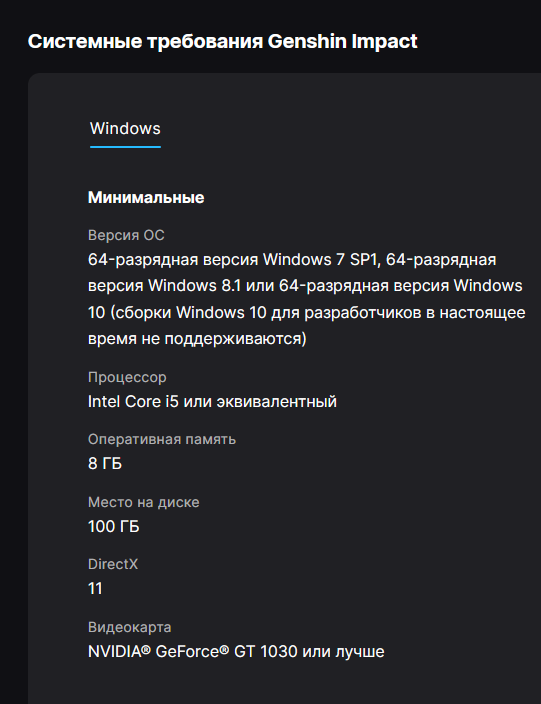Viewport: 541px width, 704px height.
Task: Click the DirectX label
Action: point(113,564)
